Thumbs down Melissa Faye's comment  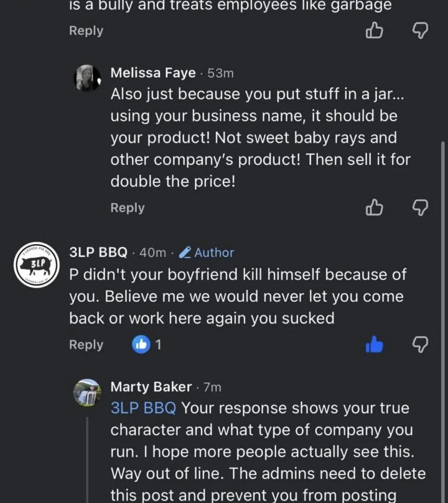(421, 207)
